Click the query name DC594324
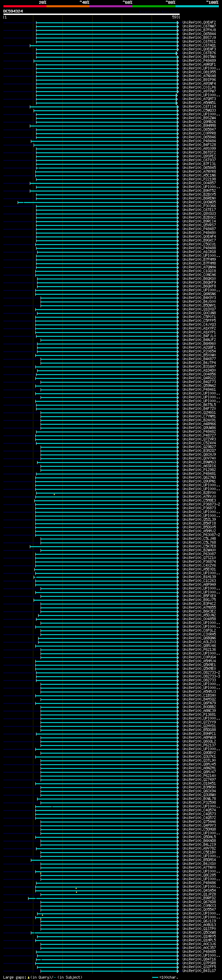Screen dimensions: 222x980 pyautogui.click(x=13, y=11)
